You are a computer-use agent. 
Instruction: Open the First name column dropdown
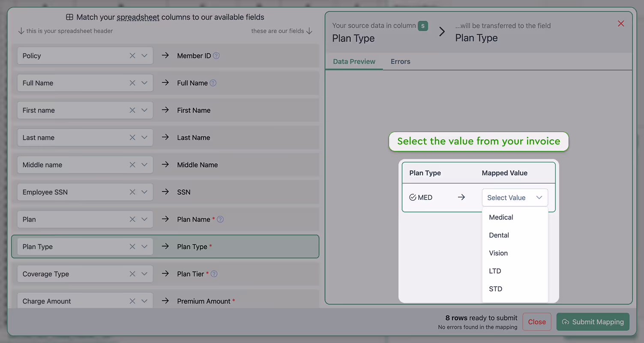click(x=144, y=110)
